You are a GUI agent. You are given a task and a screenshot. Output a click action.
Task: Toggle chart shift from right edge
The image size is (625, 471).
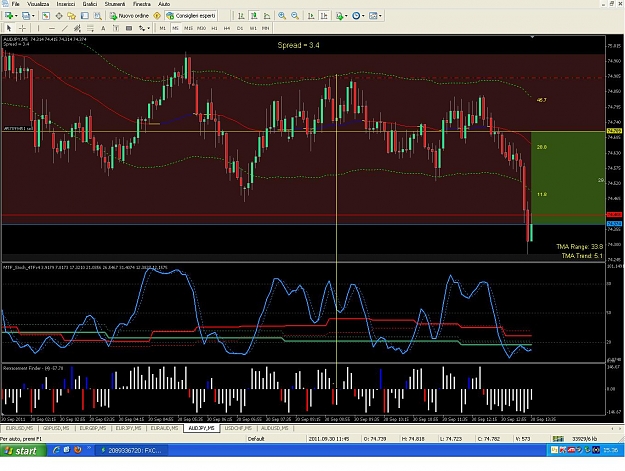(324, 16)
